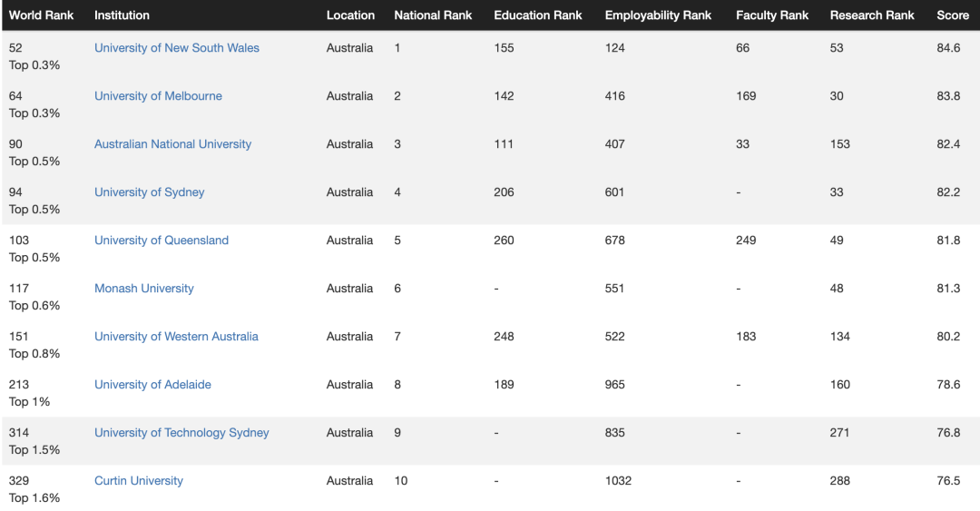Click faculty rank 249 for Queensland
Viewport: 980px width, 511px height.
746,241
